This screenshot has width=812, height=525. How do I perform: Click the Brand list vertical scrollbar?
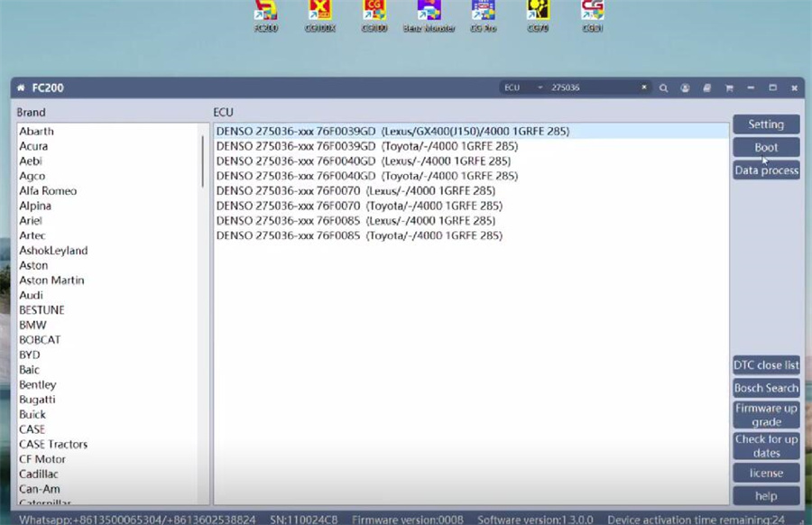[203, 162]
